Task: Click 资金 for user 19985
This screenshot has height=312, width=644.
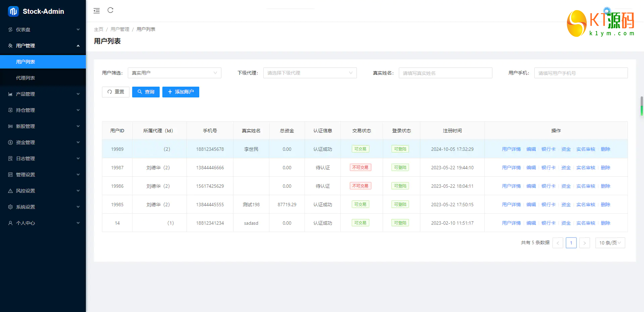Action: 566,205
